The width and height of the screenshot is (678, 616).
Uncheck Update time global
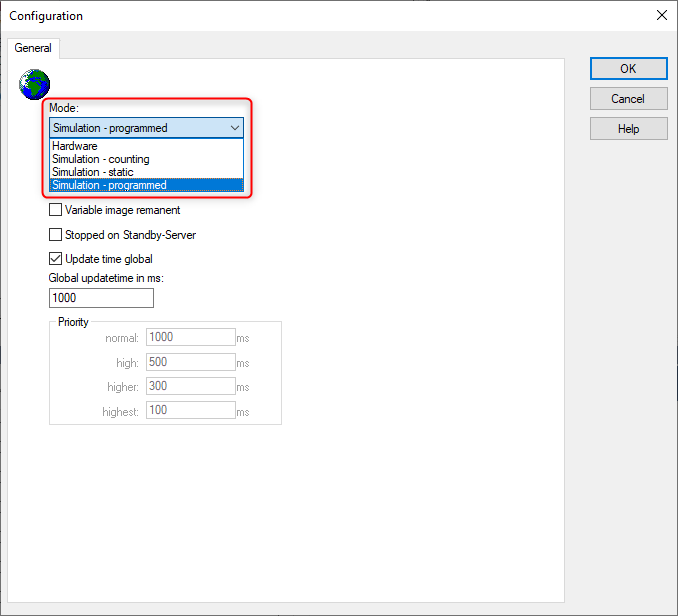(55, 259)
